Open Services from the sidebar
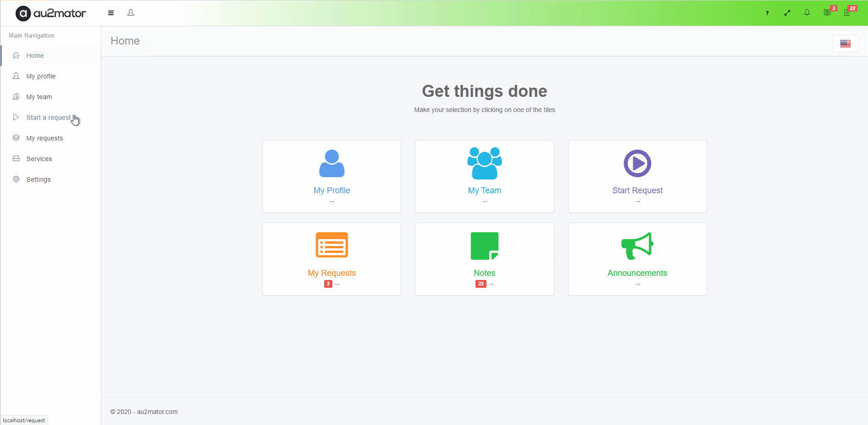Screen dimensions: 868x425 tap(39, 159)
